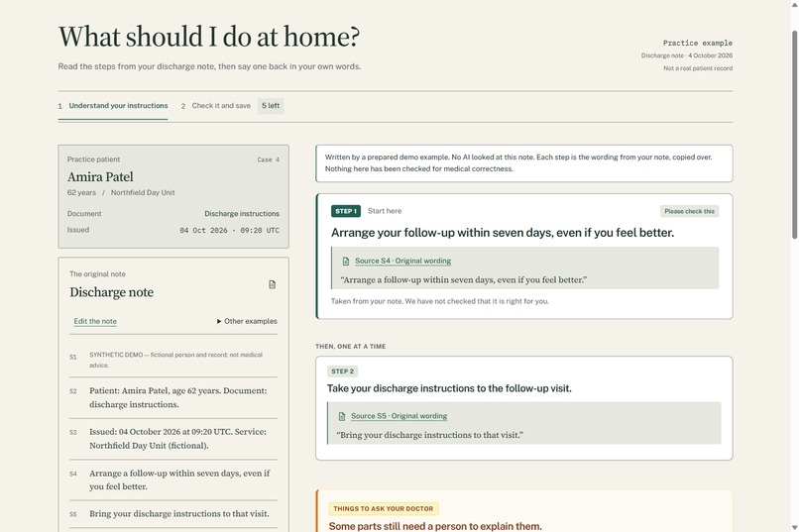The width and height of the screenshot is (799, 532).
Task: Open Source S5 Original wording link
Action: tap(399, 416)
